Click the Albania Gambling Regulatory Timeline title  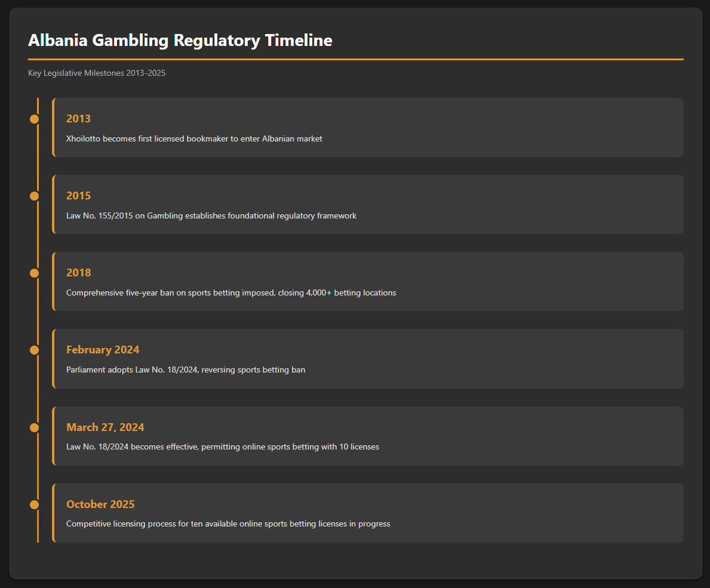pos(180,41)
